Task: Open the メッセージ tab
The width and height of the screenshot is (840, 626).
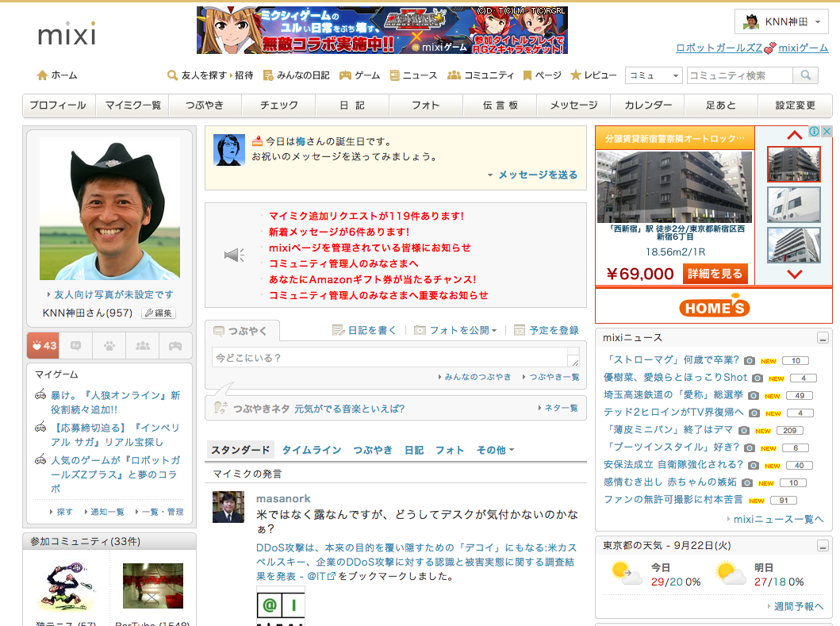Action: [x=573, y=105]
